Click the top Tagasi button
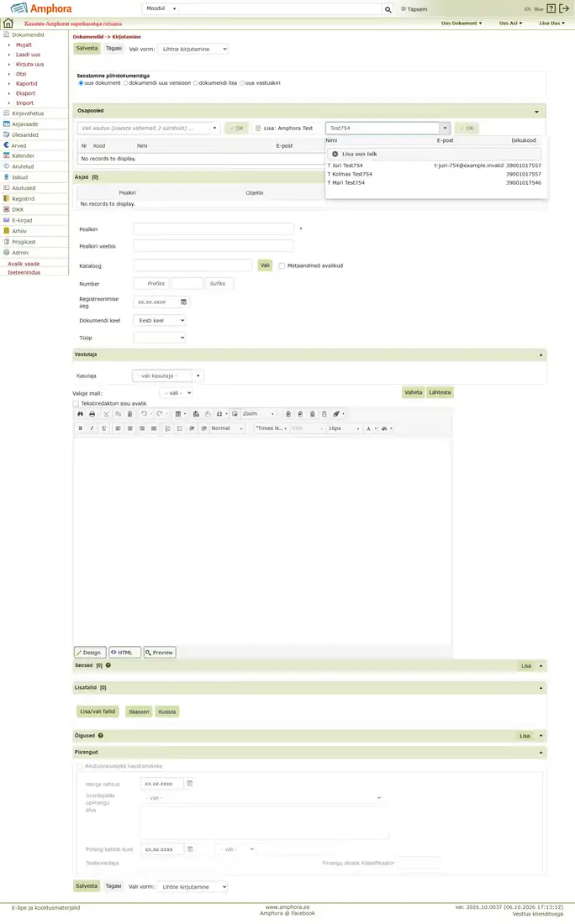575x924 pixels. [113, 49]
